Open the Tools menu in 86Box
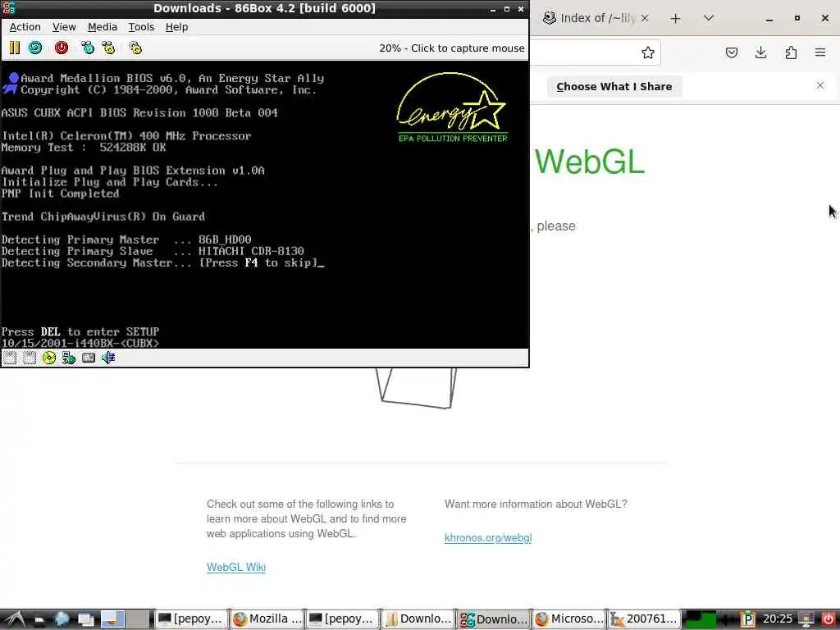The height and width of the screenshot is (630, 840). click(141, 27)
